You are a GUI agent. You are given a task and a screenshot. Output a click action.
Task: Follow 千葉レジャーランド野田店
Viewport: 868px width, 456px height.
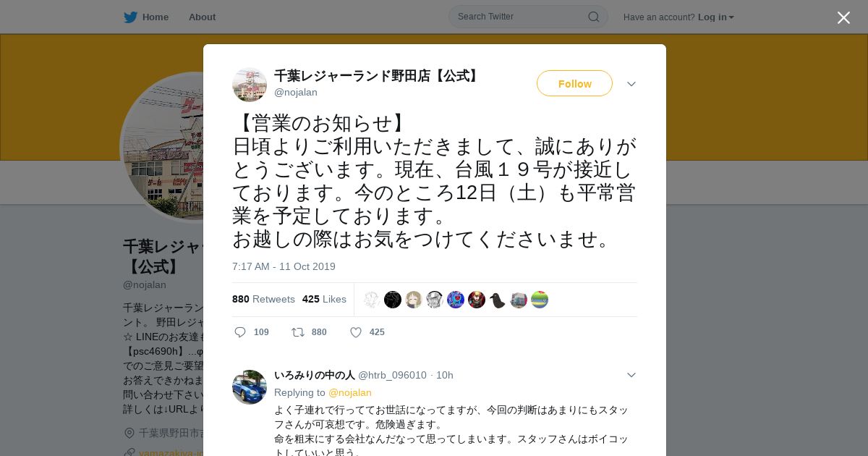pyautogui.click(x=574, y=83)
